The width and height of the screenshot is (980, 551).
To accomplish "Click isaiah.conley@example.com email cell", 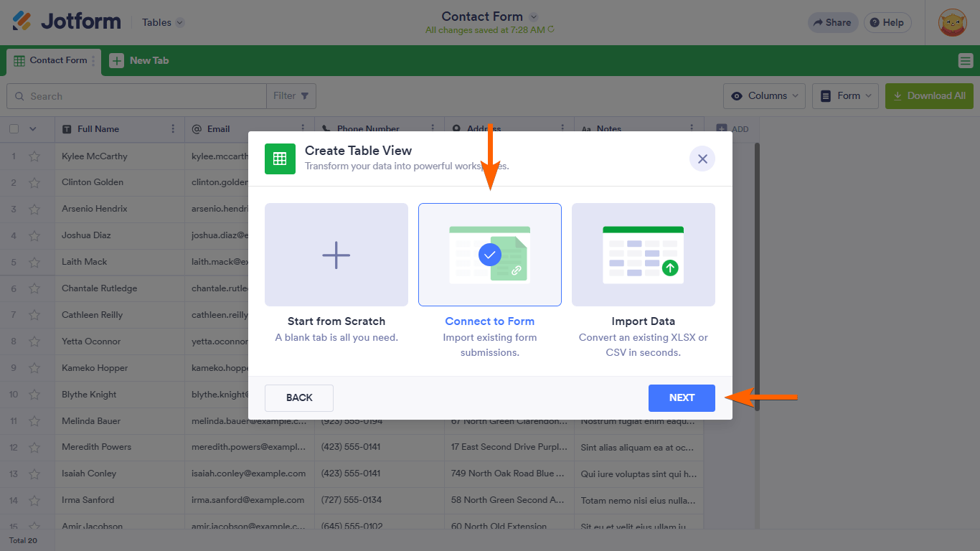I will 250,474.
